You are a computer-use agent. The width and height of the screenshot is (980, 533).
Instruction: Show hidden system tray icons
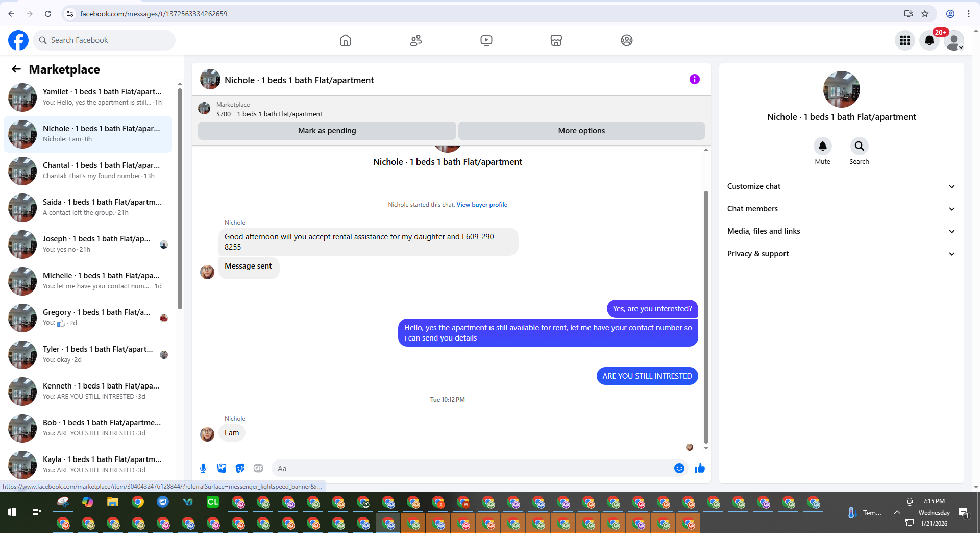(x=897, y=512)
